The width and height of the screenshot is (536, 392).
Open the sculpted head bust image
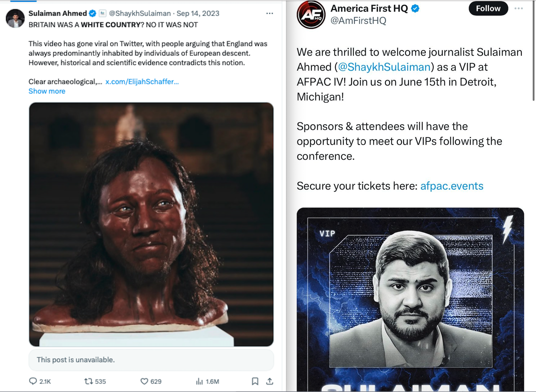pos(151,224)
